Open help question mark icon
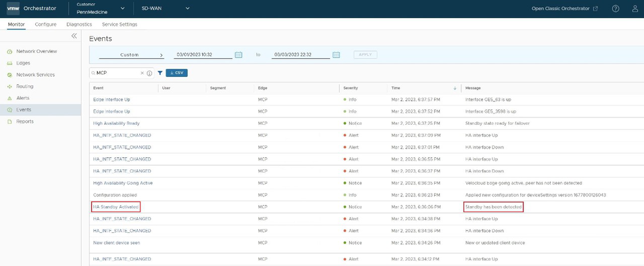644x266 pixels. [x=616, y=9]
